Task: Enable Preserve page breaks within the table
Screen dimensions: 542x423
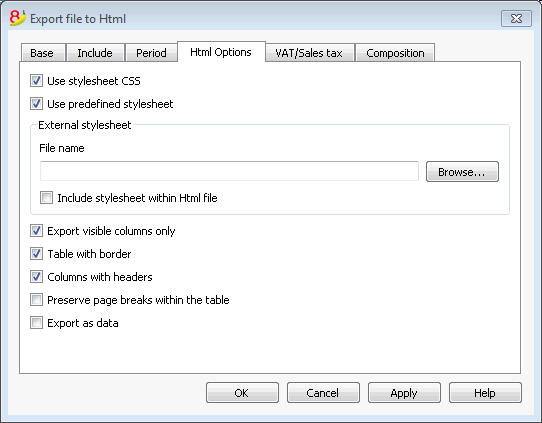Action: tap(36, 300)
